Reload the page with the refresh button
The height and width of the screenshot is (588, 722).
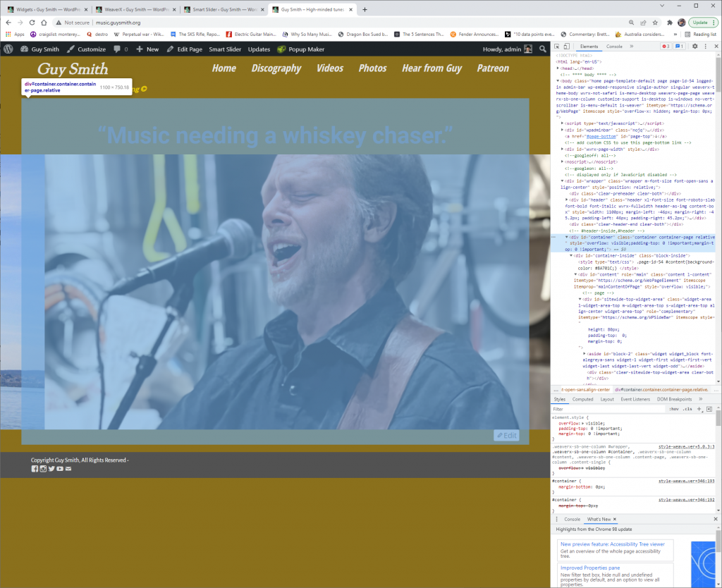pos(32,23)
